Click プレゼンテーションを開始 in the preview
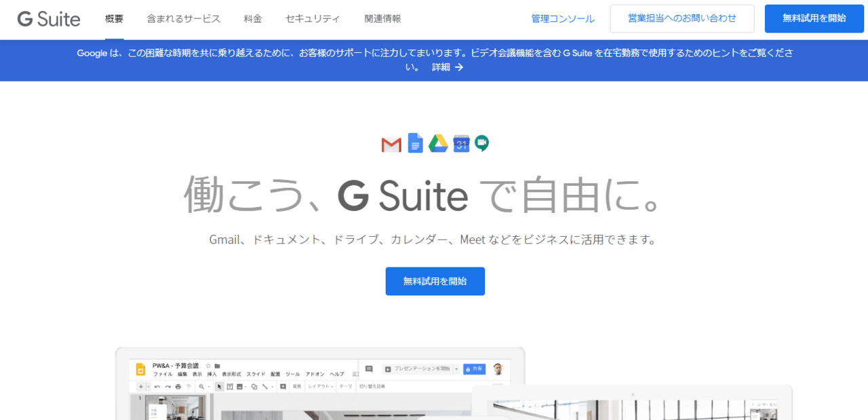The image size is (868, 420). pyautogui.click(x=417, y=369)
